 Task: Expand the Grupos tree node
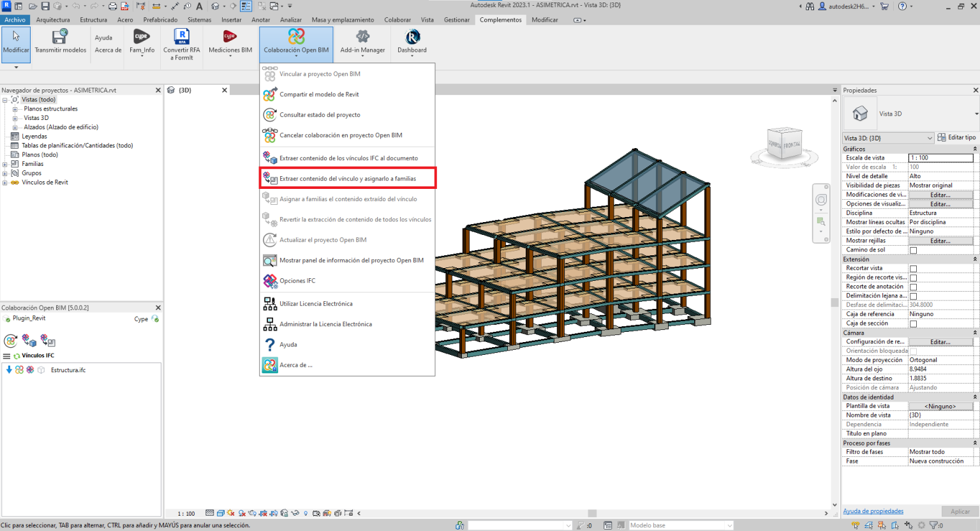[x=5, y=173]
